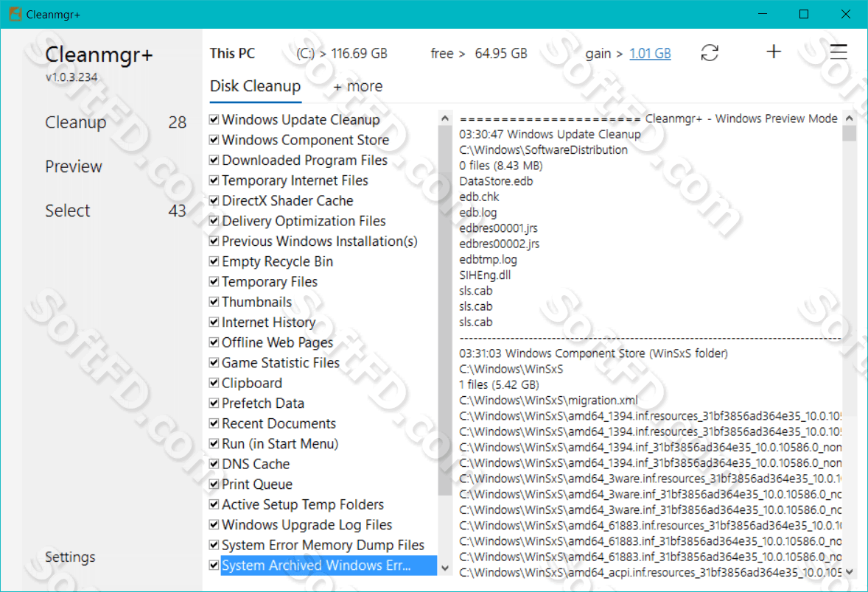The image size is (868, 592).
Task: Toggle the Clipboard checkbox
Action: (x=214, y=383)
